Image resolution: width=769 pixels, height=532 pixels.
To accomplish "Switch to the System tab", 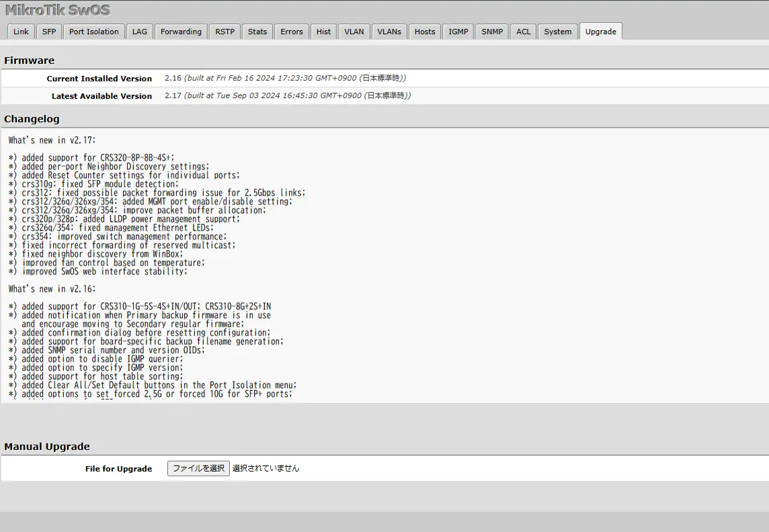I will 558,32.
